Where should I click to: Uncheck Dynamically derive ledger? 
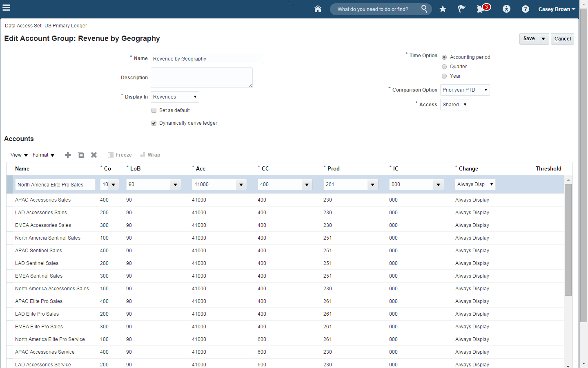coord(154,123)
